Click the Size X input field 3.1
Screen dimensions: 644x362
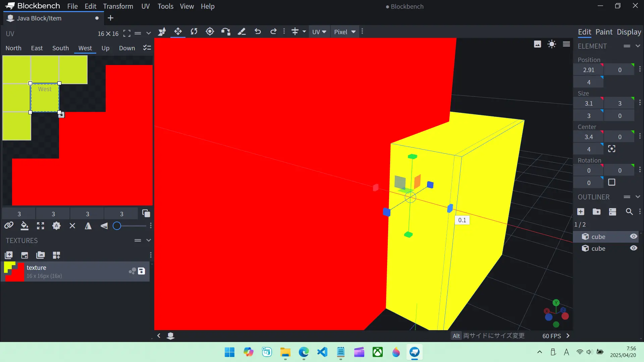point(588,103)
